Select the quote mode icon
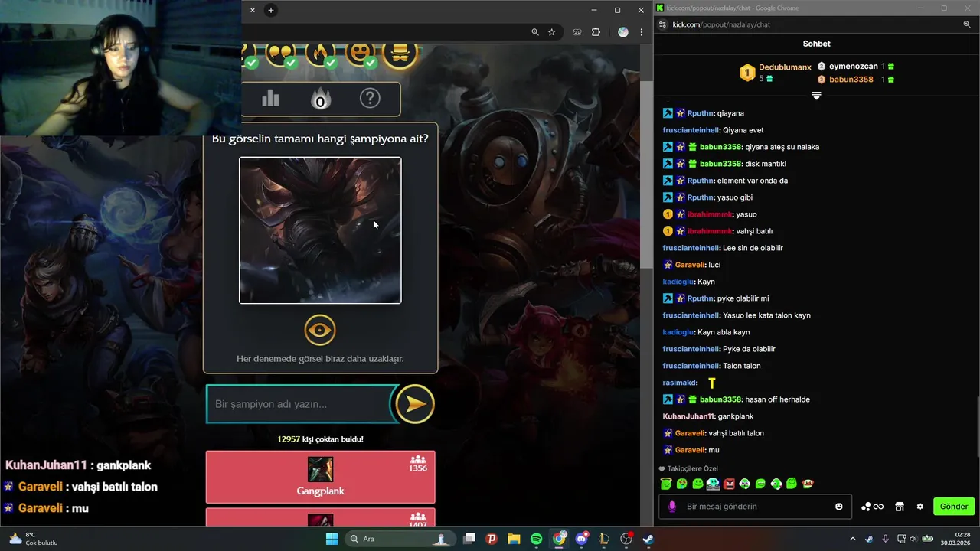This screenshot has height=551, width=980. (282, 54)
